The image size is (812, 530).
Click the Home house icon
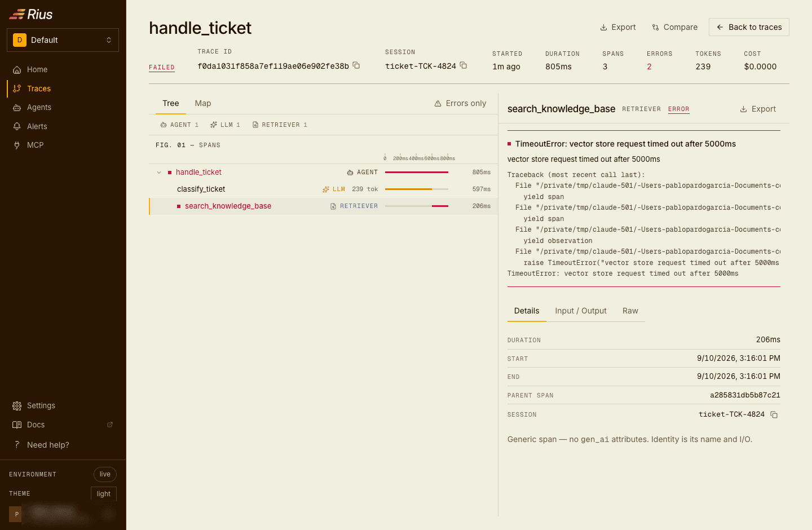point(17,70)
